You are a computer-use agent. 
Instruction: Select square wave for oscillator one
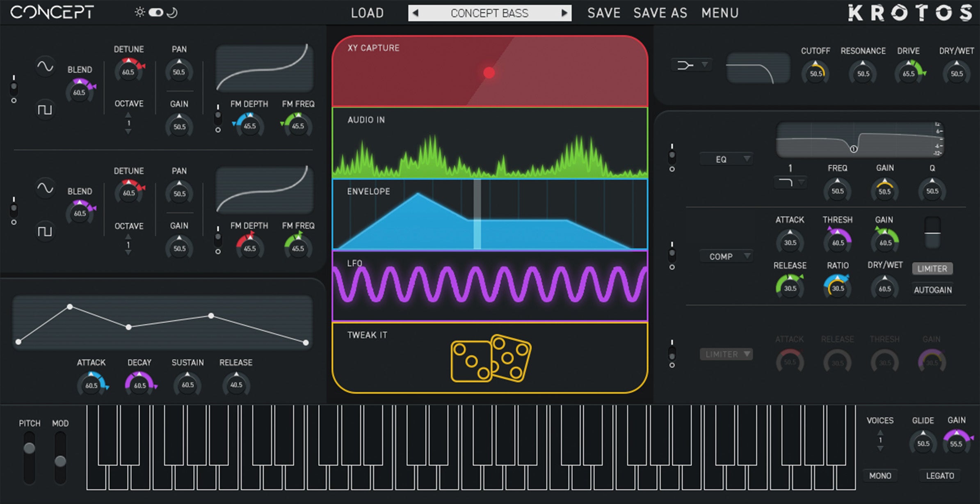45,110
